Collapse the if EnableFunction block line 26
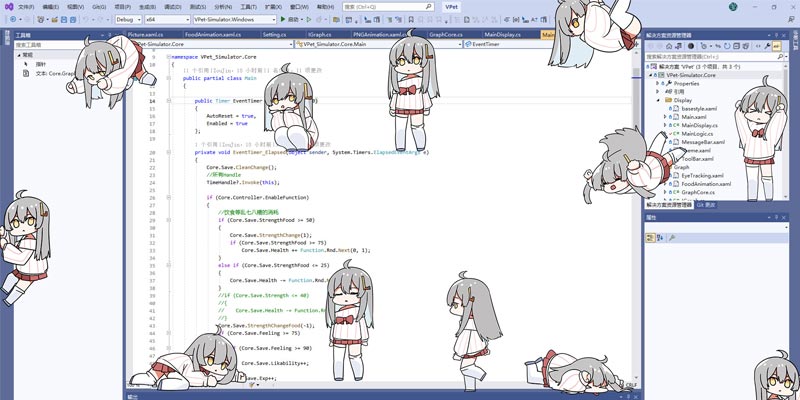This screenshot has height=400, width=800. [x=168, y=197]
